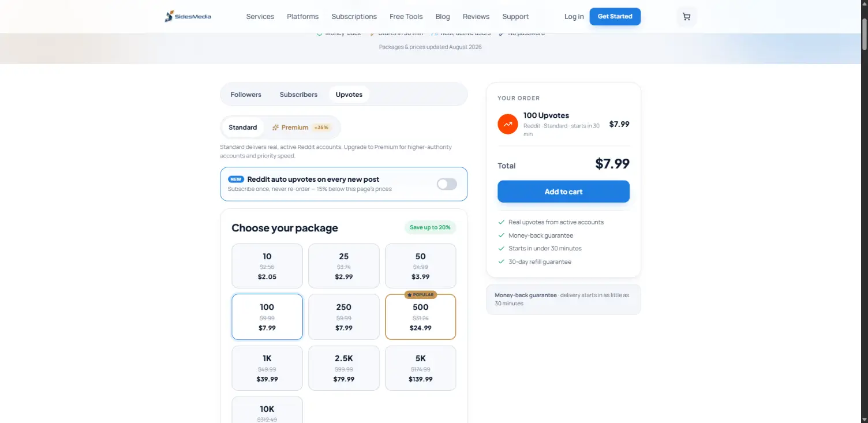Viewport: 868px width, 423px height.
Task: Click the NEW badge on auto upvotes
Action: 236,179
